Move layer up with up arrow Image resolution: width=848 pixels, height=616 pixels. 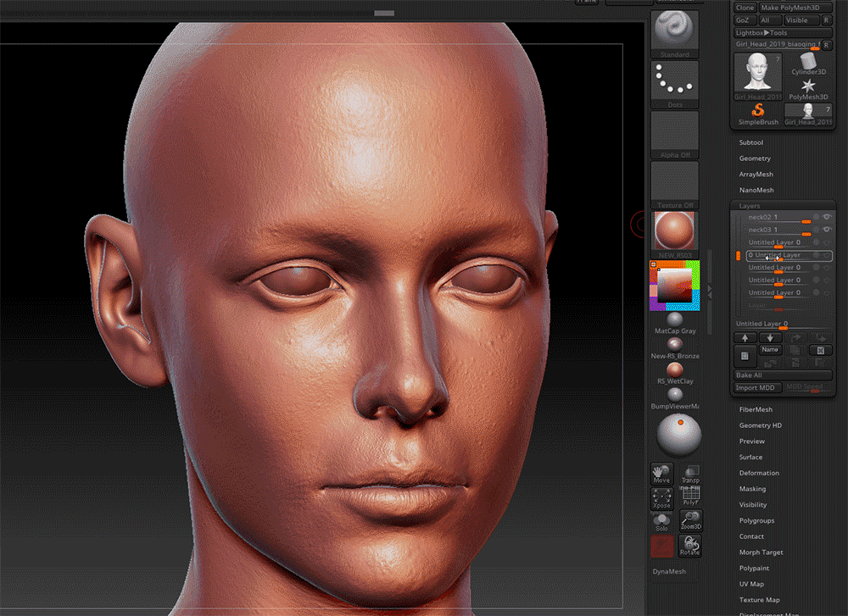click(745, 338)
